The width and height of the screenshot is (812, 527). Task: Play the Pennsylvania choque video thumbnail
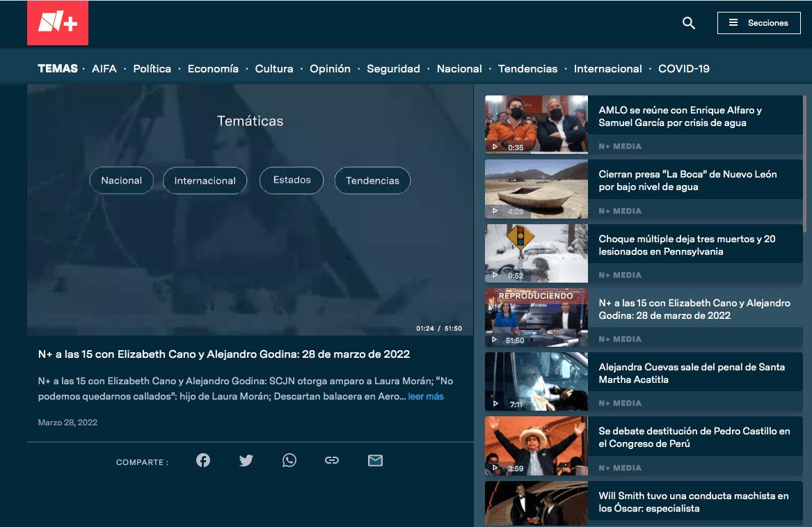pyautogui.click(x=536, y=253)
